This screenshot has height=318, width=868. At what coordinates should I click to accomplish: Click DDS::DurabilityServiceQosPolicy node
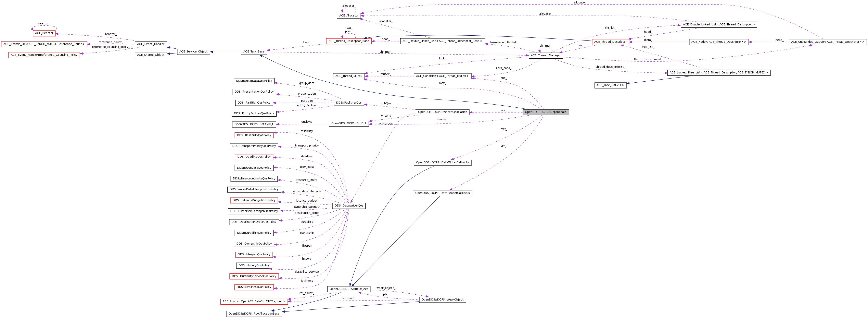[254, 276]
